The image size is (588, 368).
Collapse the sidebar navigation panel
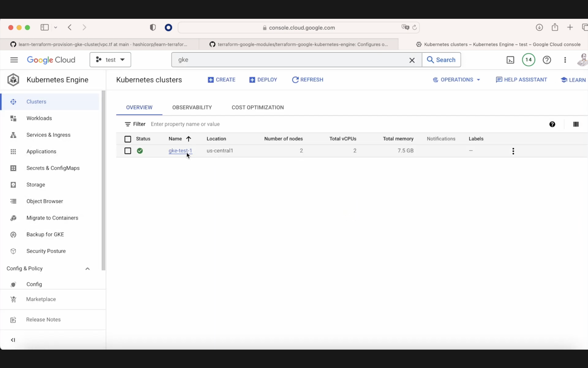pyautogui.click(x=13, y=340)
